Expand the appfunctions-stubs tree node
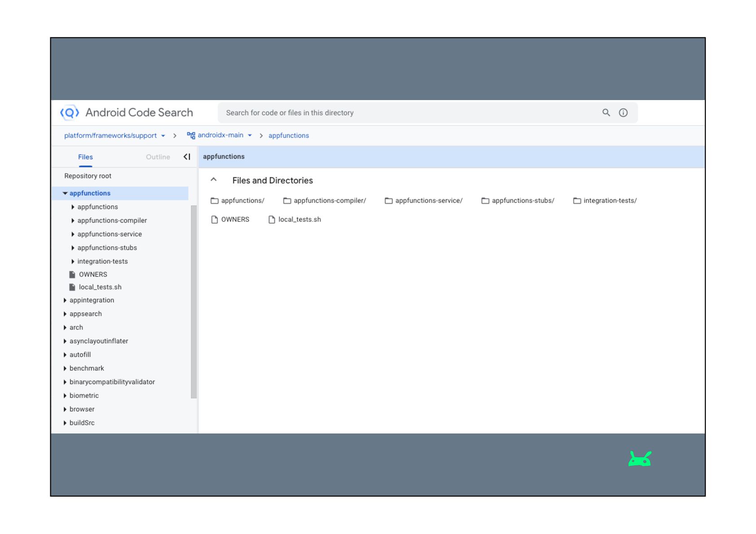The width and height of the screenshot is (756, 534). click(73, 248)
